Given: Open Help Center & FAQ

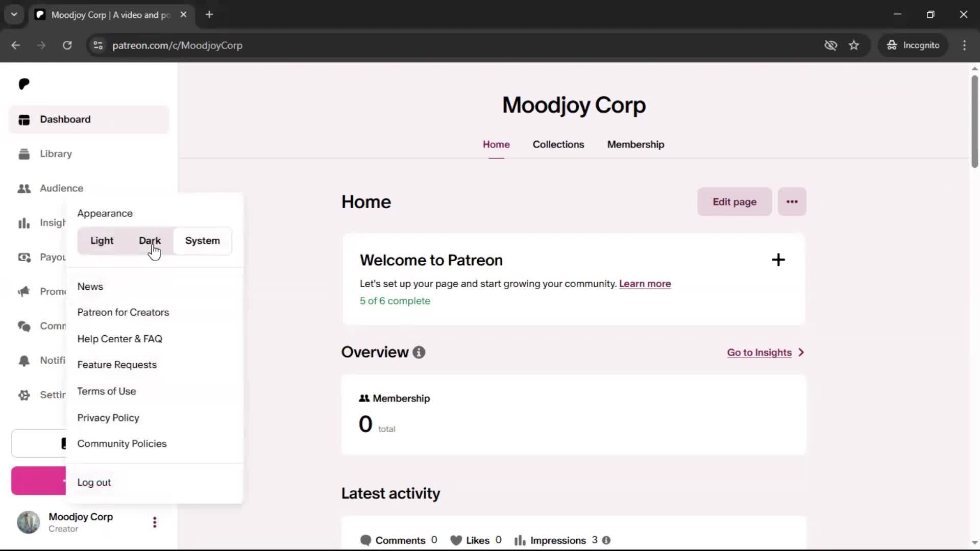Looking at the screenshot, I should click(120, 339).
